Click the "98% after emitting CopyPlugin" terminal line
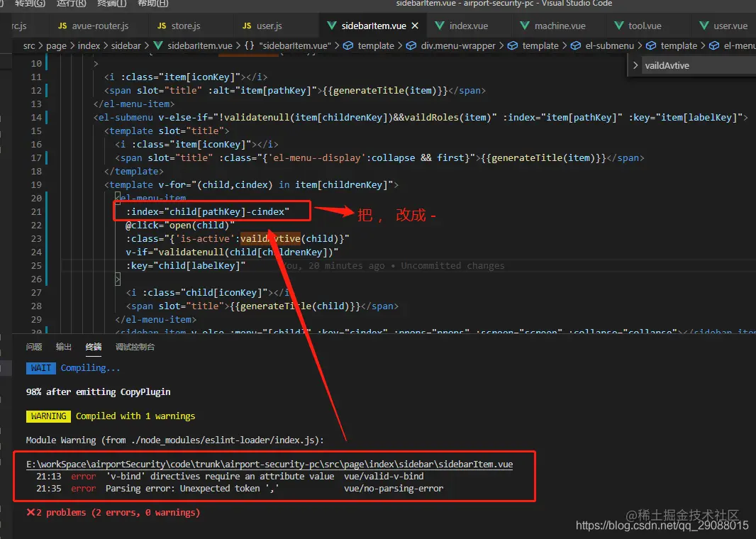 [x=98, y=392]
